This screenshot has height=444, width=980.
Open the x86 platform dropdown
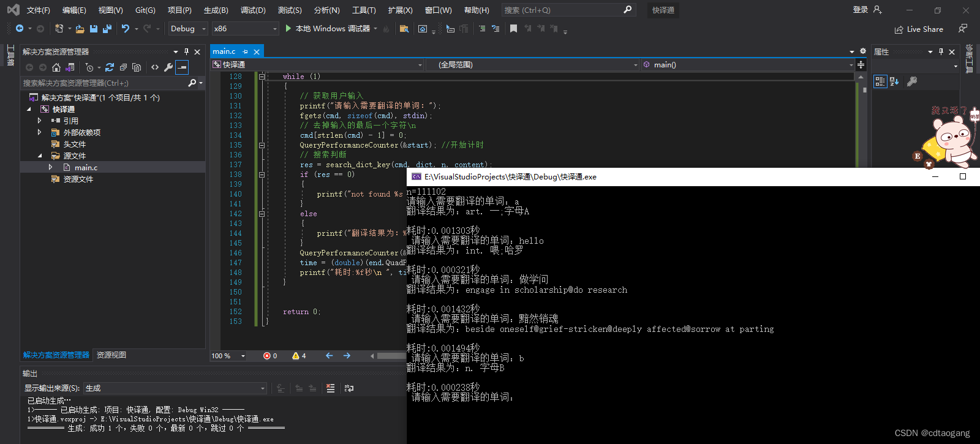tap(245, 29)
